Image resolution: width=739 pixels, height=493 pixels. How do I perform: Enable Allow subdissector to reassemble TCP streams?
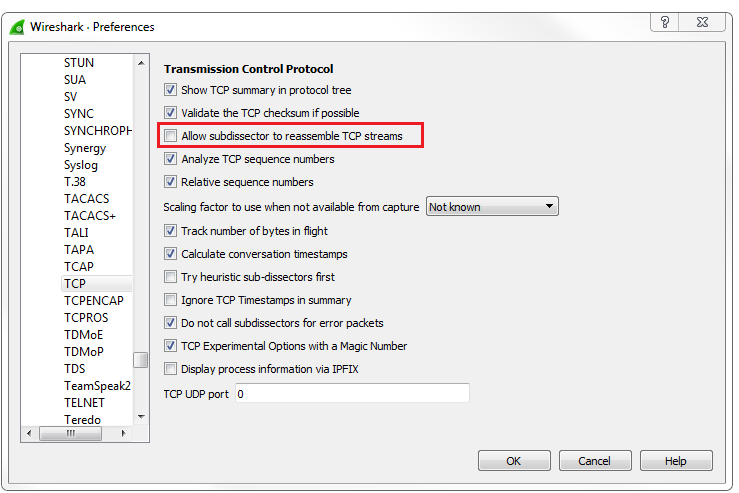(x=171, y=136)
